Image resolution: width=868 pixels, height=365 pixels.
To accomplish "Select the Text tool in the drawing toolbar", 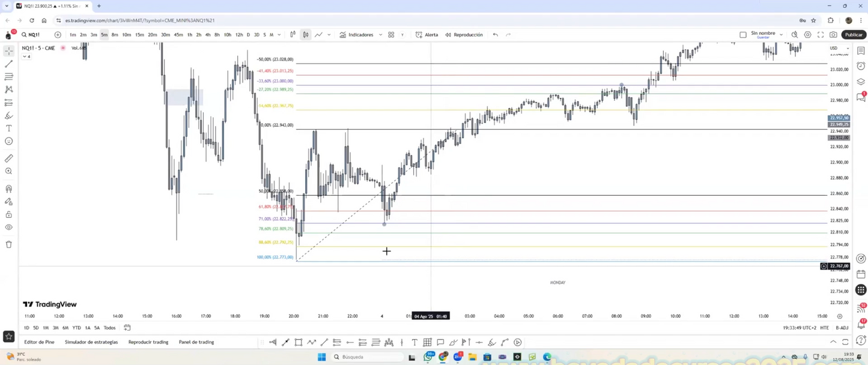I will click(x=8, y=128).
